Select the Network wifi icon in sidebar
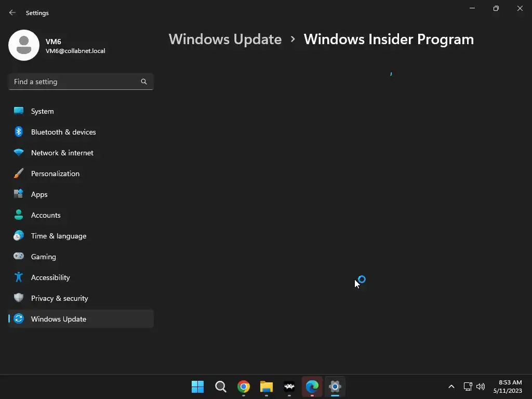 click(x=19, y=152)
